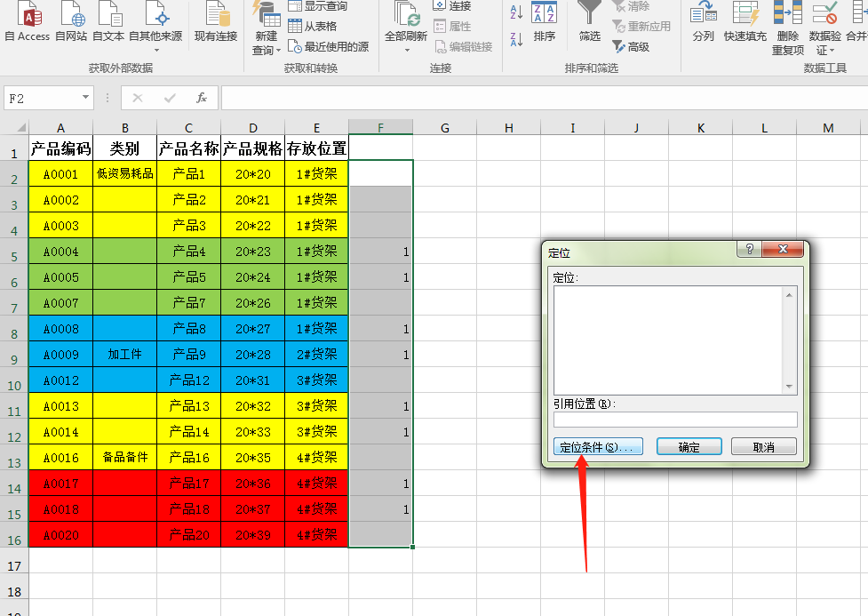Screen dimensions: 868x616
Task: Click the 自网站 import icon
Action: pos(71,21)
